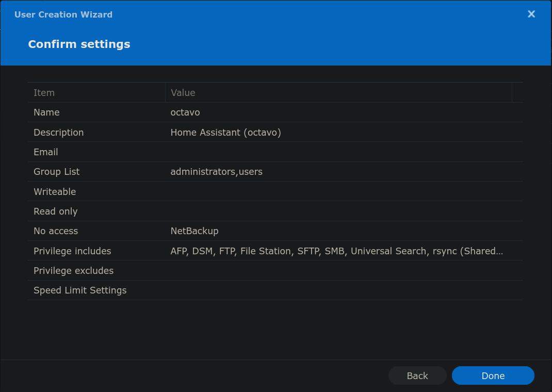Click the NetBackup value

(x=194, y=231)
